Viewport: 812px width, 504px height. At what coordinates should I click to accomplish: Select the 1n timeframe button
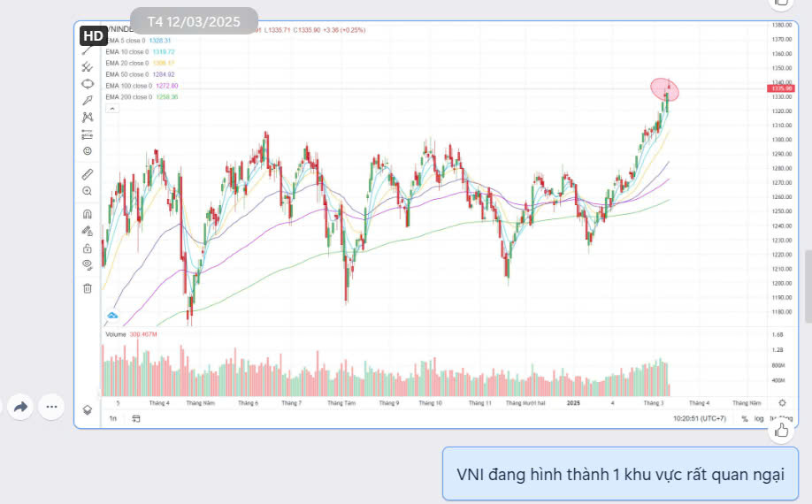pos(112,418)
